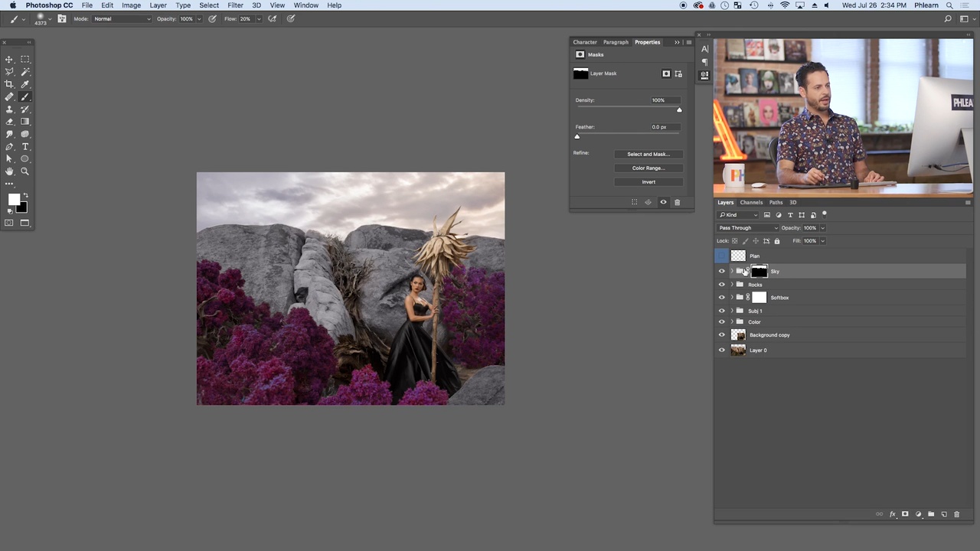Switch to the Paths tab
Screen dimensions: 980x551
click(776, 203)
